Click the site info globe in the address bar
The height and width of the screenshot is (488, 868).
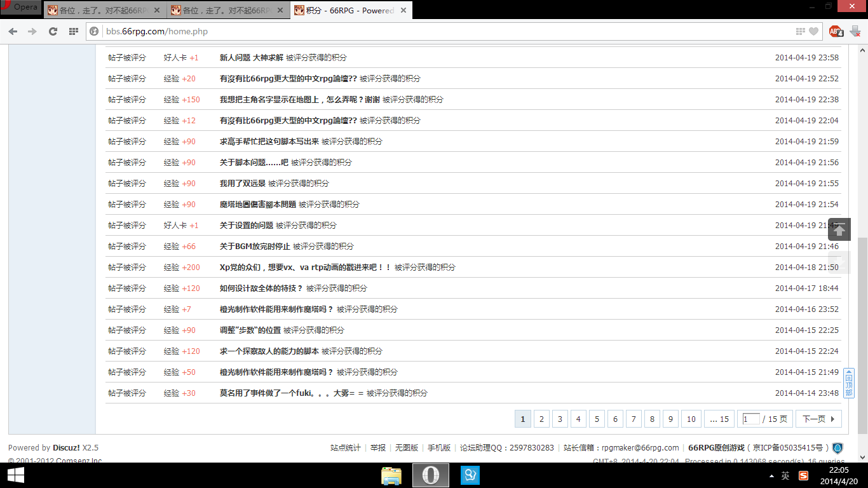[x=95, y=31]
